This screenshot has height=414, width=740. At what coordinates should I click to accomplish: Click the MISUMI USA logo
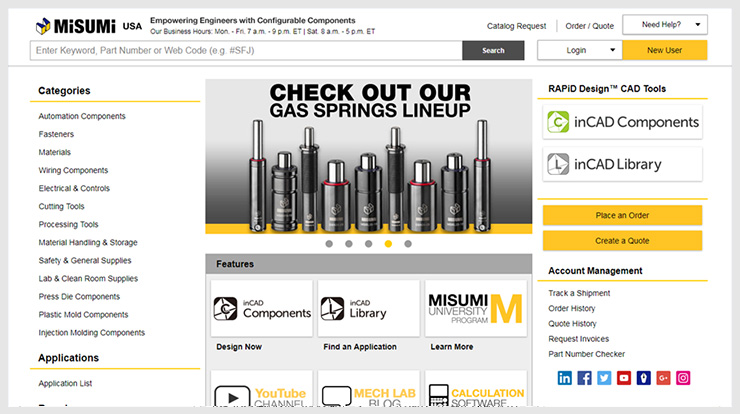pyautogui.click(x=89, y=26)
